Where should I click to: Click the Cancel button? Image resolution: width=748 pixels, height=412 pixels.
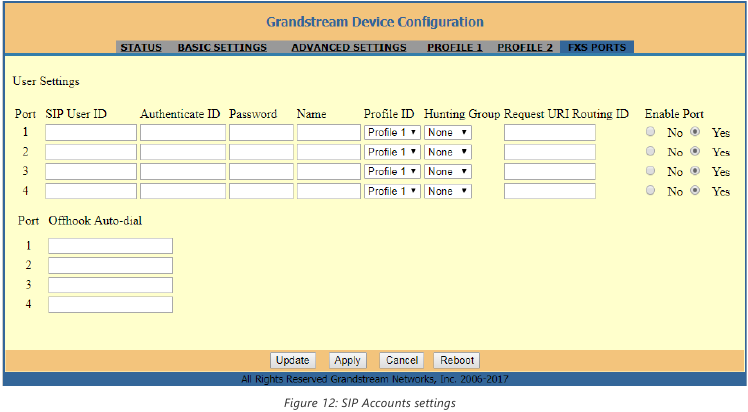point(402,360)
